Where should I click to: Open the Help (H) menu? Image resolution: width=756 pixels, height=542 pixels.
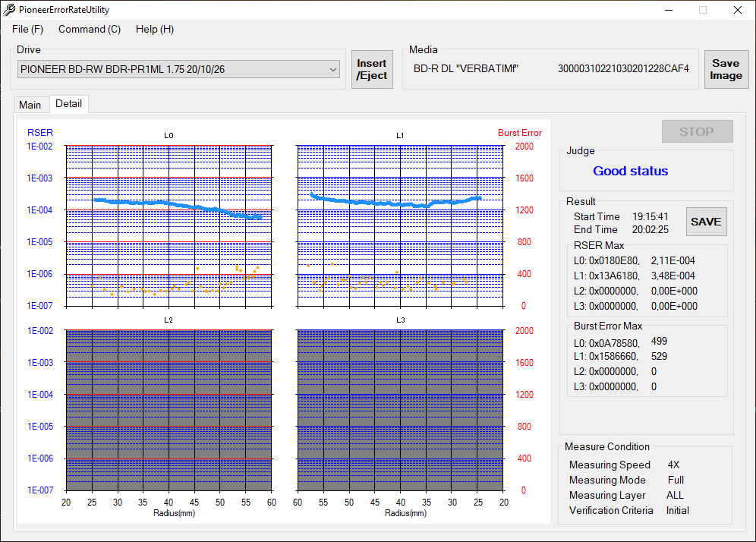pyautogui.click(x=155, y=30)
